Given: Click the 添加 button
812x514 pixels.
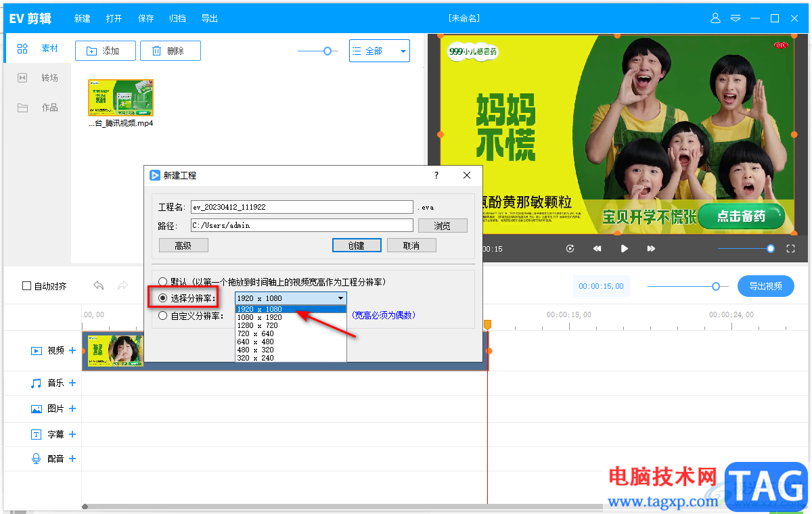Looking at the screenshot, I should pyautogui.click(x=106, y=51).
